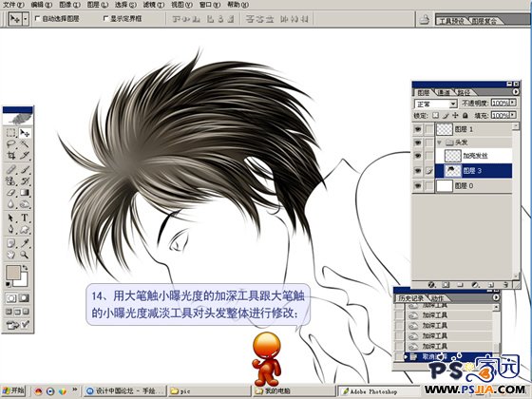Enable the 自动选择图层 checkbox
This screenshot has height=399, width=532.
tap(38, 19)
